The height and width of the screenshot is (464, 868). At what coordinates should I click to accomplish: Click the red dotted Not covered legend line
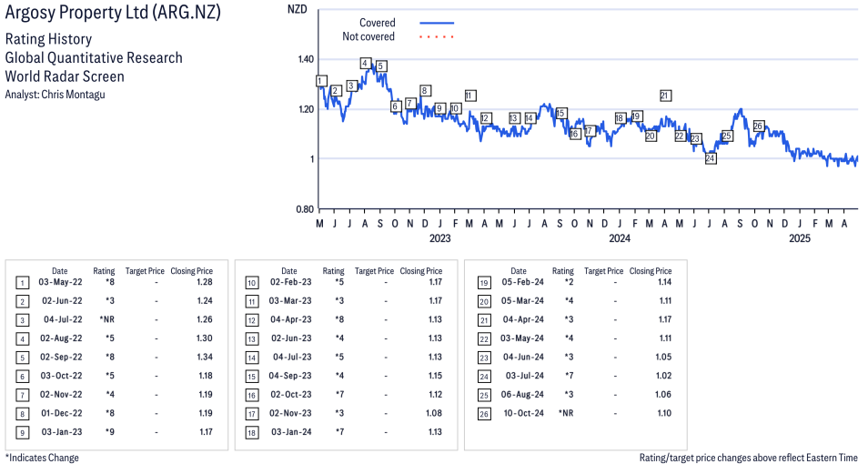(x=437, y=37)
